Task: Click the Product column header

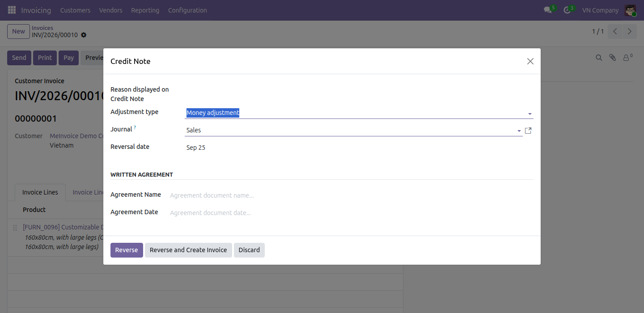Action: point(34,210)
